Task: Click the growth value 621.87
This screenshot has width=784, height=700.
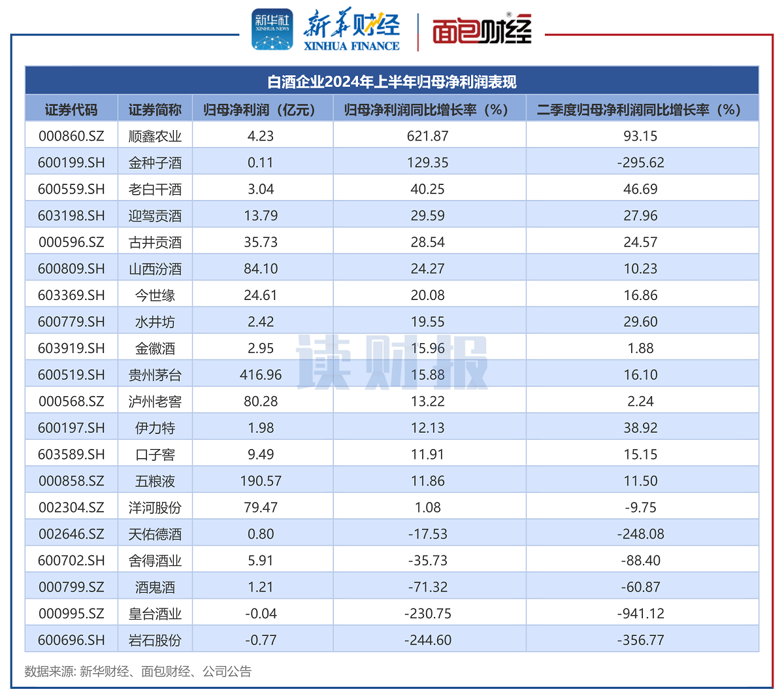Action: (428, 136)
